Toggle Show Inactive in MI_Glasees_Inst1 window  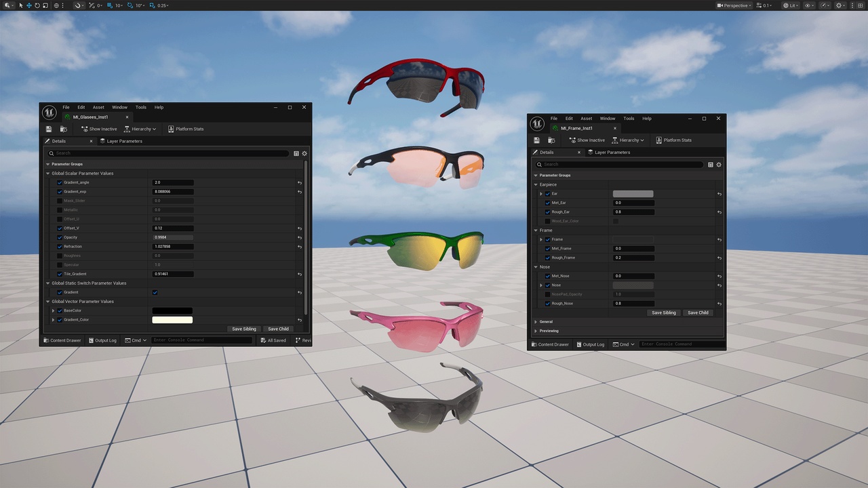tap(99, 129)
